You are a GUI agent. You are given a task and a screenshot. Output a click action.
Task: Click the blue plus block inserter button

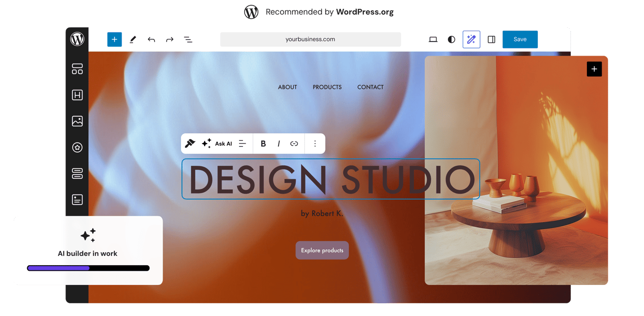tap(115, 39)
